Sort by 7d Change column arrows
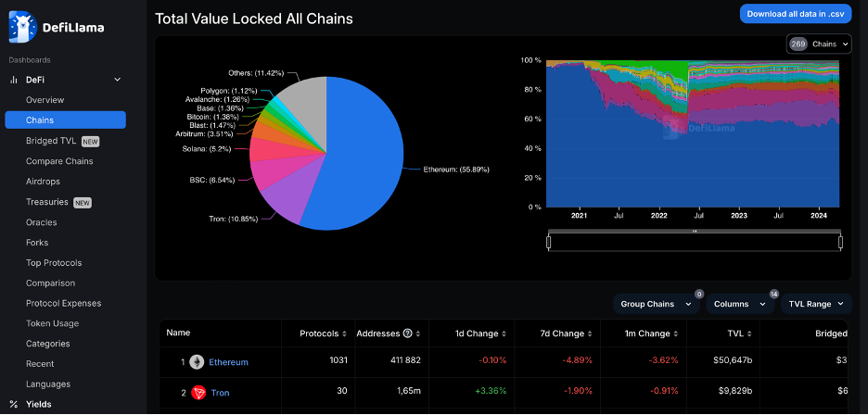 point(590,333)
